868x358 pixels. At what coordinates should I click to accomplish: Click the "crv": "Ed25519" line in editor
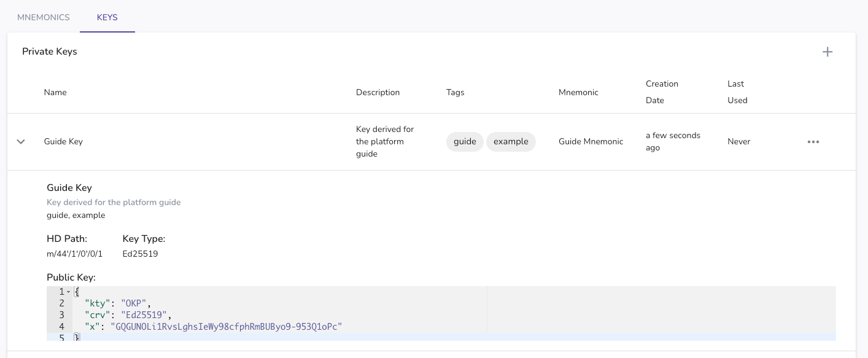click(x=128, y=315)
